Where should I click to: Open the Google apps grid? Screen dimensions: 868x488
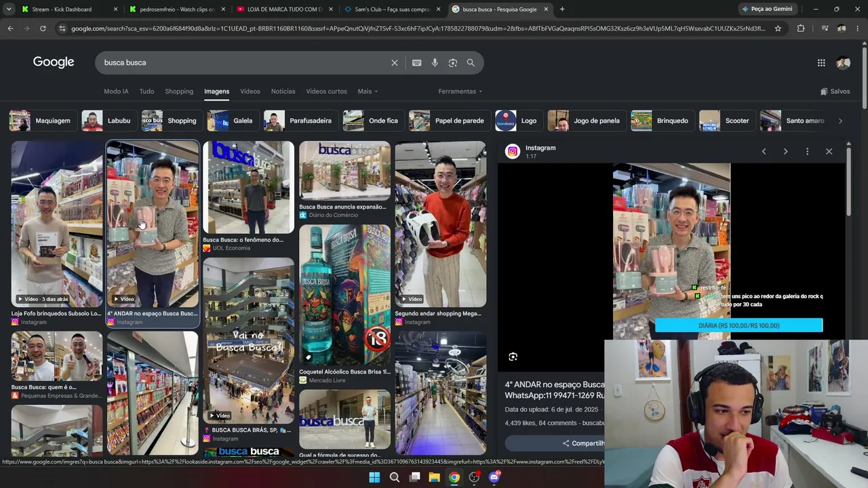pyautogui.click(x=821, y=62)
